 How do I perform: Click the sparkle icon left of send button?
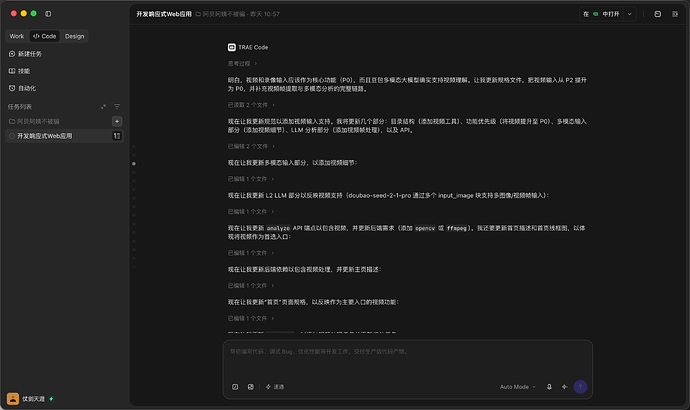pos(565,387)
